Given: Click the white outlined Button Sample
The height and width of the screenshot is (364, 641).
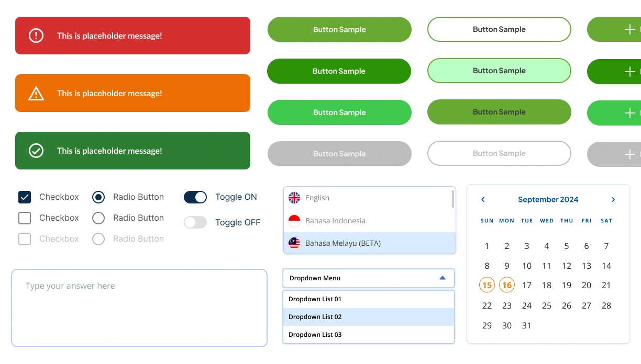Looking at the screenshot, I should (x=499, y=29).
